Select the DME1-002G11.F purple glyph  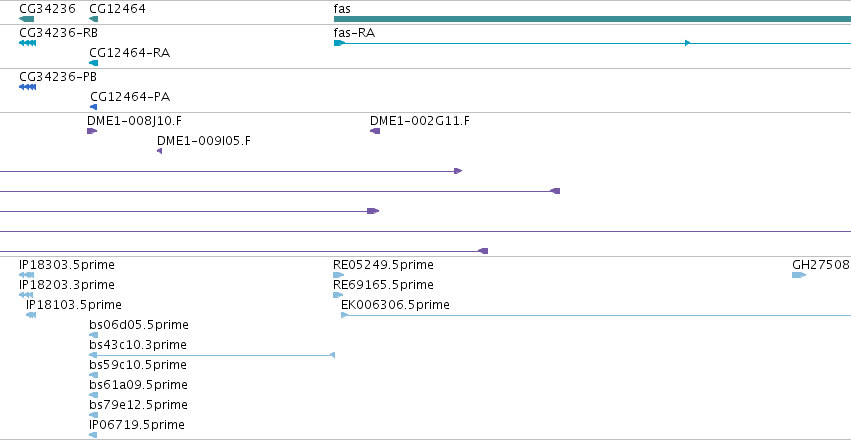pyautogui.click(x=375, y=131)
